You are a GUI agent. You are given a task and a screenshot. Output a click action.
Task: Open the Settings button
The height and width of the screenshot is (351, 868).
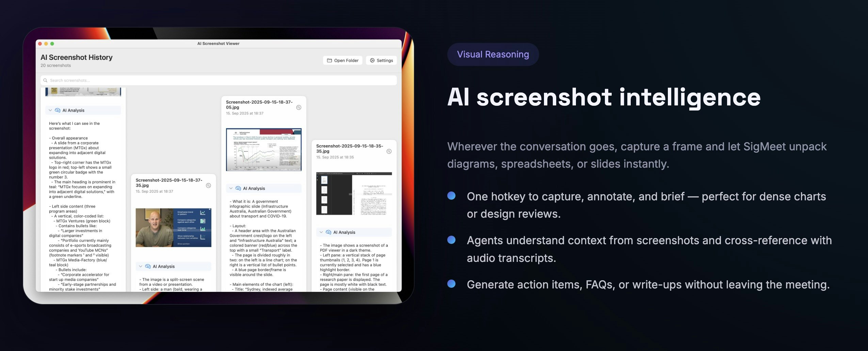click(381, 60)
